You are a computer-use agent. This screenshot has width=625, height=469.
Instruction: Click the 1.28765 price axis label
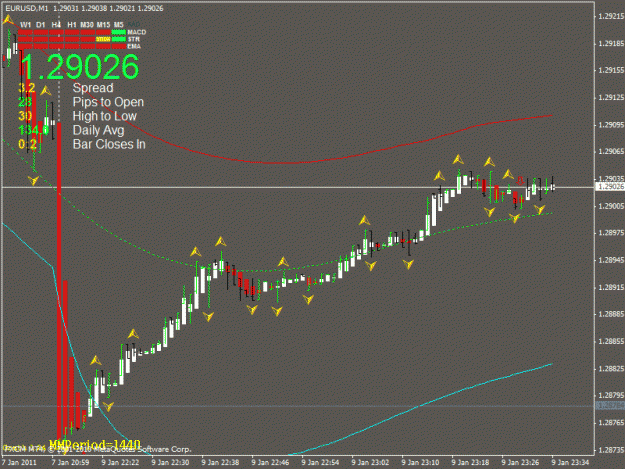pyautogui.click(x=611, y=423)
